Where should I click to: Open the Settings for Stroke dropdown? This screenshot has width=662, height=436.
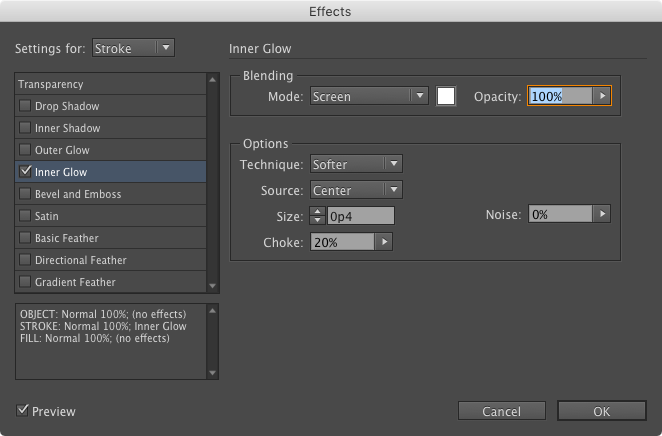pyautogui.click(x=133, y=48)
